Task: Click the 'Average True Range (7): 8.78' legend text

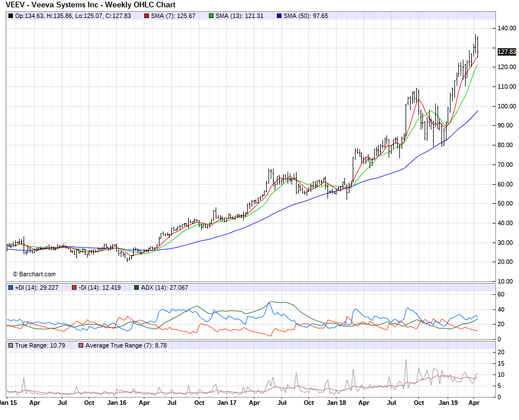Action: [x=126, y=345]
